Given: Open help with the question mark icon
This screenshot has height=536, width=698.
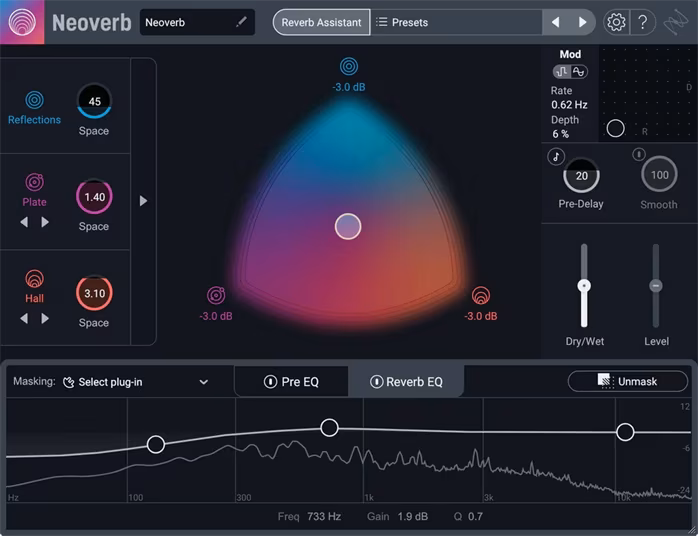Looking at the screenshot, I should click(x=642, y=22).
